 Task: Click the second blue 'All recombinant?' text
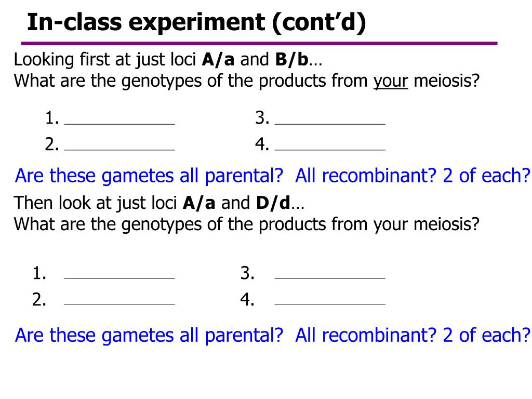(366, 335)
